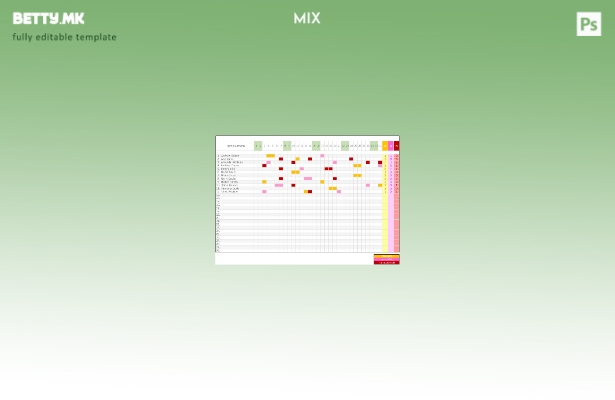Open the attendance spreadsheet preview thumbnail
The height and width of the screenshot is (400, 615).
(307, 200)
